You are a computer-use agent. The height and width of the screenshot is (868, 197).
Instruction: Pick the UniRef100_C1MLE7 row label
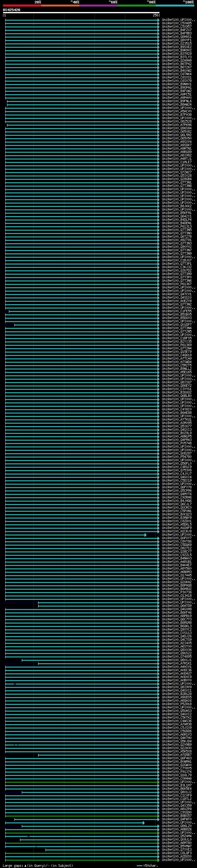pos(177,162)
